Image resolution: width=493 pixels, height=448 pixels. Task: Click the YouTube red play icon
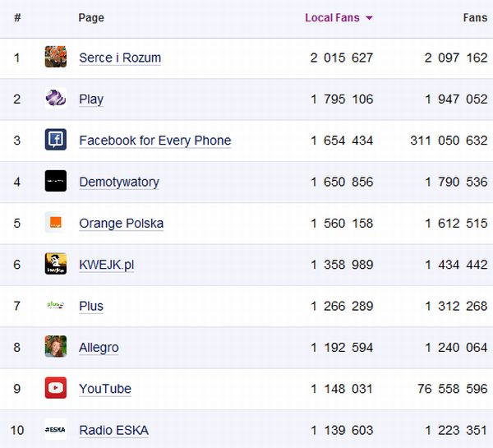[56, 388]
